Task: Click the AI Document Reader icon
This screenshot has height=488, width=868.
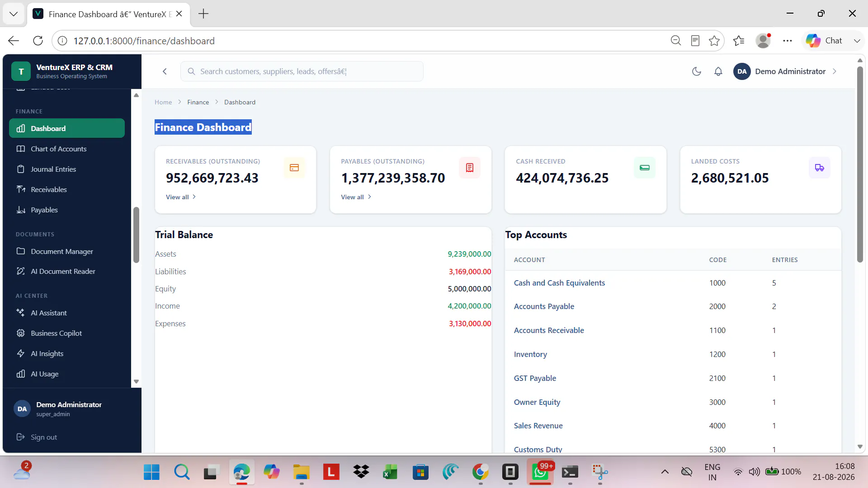Action: 21,271
